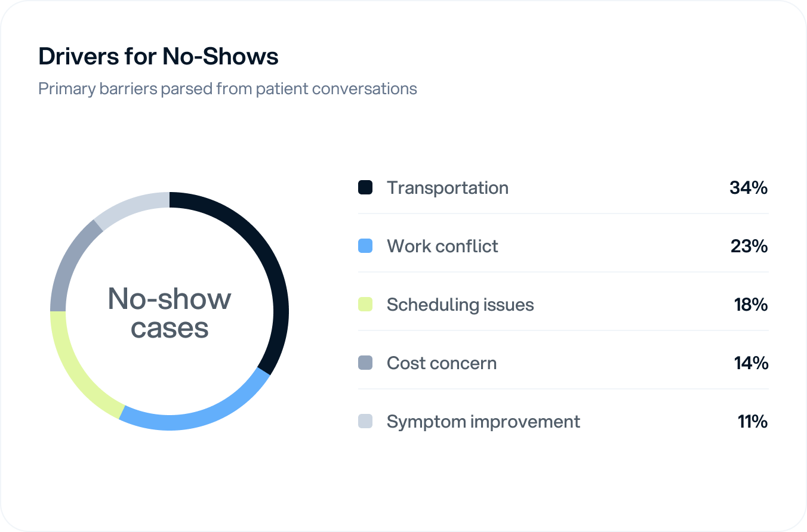Select the Symptom improvement legend label

pyautogui.click(x=483, y=422)
